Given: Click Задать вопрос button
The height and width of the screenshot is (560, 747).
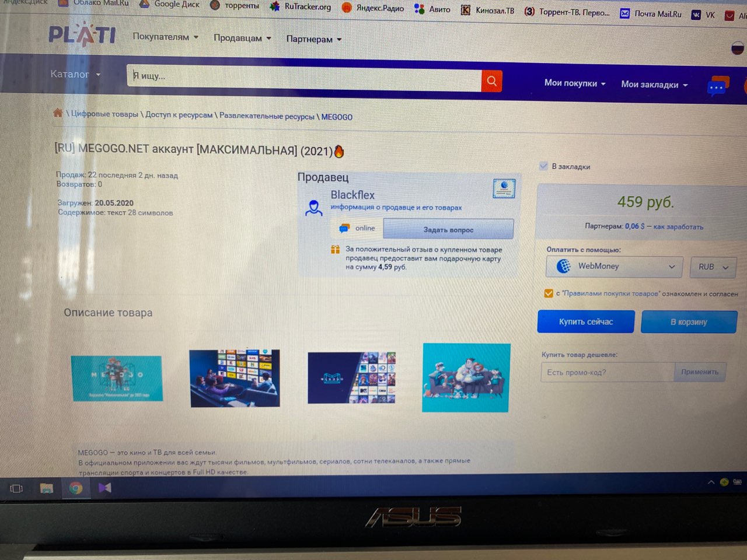Looking at the screenshot, I should click(x=448, y=229).
